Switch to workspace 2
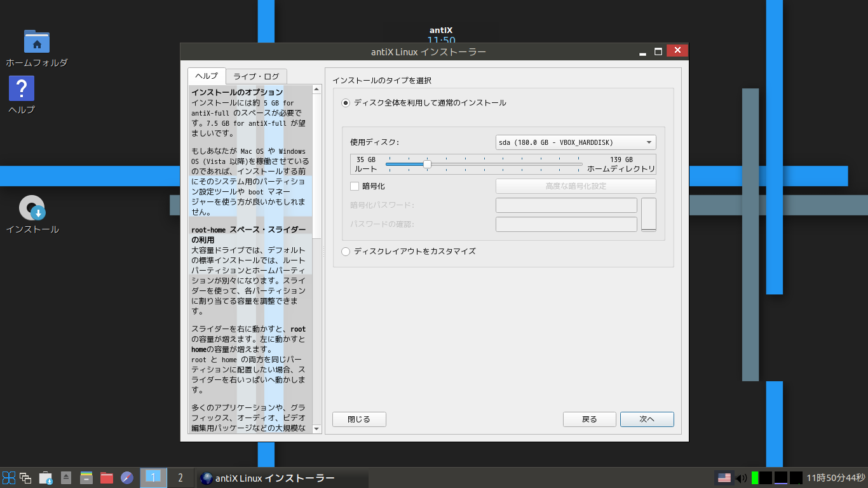 [180, 478]
